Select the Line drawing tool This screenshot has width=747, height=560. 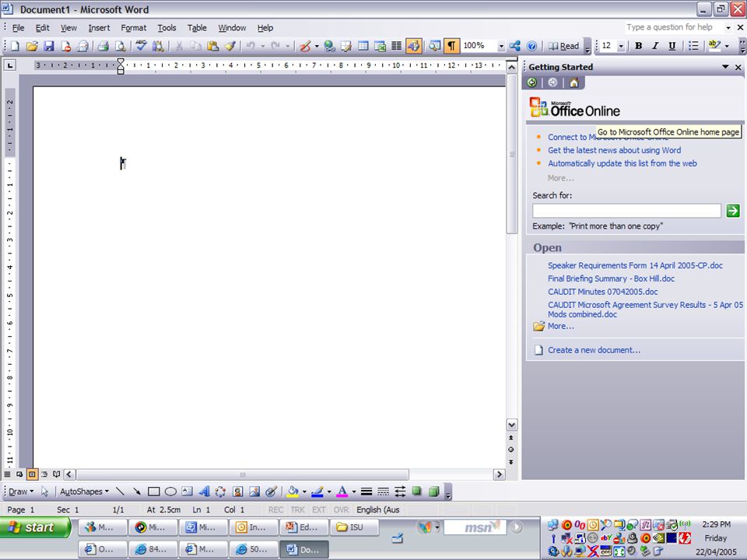click(x=120, y=492)
